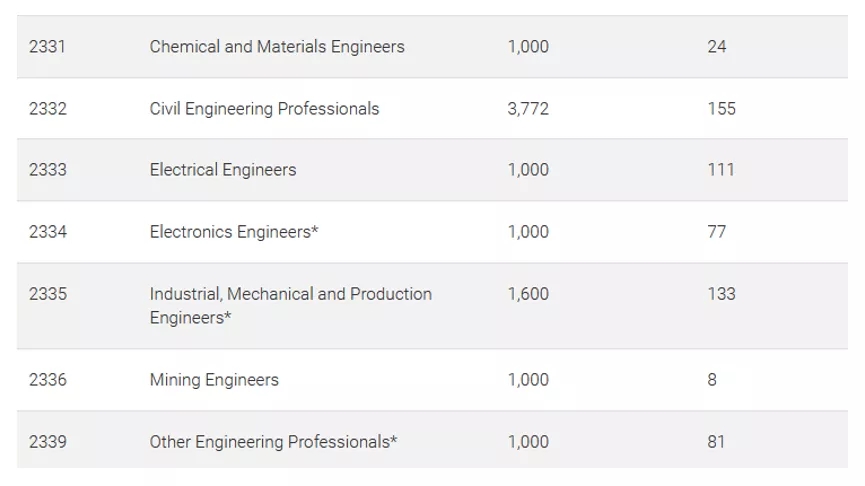Select occupation code 2332 cell
Screen dimensions: 865x486
[x=47, y=109]
